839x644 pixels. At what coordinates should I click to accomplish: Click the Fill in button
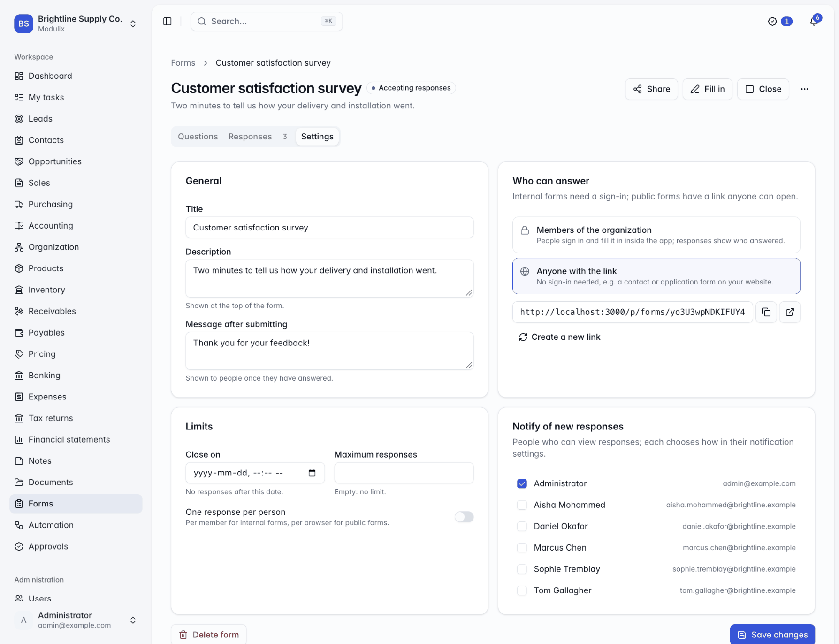tap(707, 89)
